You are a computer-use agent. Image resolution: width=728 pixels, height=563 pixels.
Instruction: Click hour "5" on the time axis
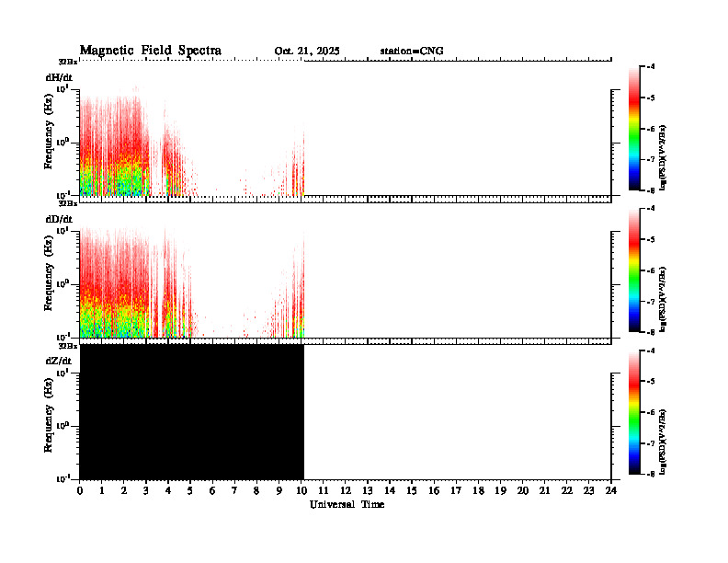190,491
